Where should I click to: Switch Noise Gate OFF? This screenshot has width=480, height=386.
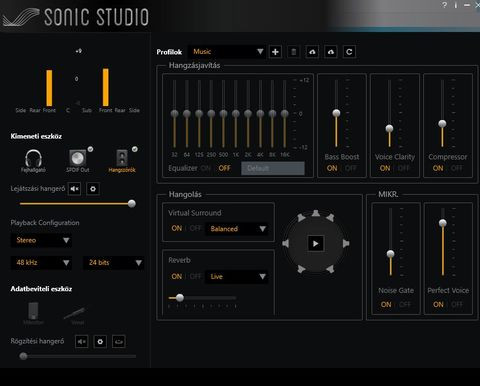405,304
